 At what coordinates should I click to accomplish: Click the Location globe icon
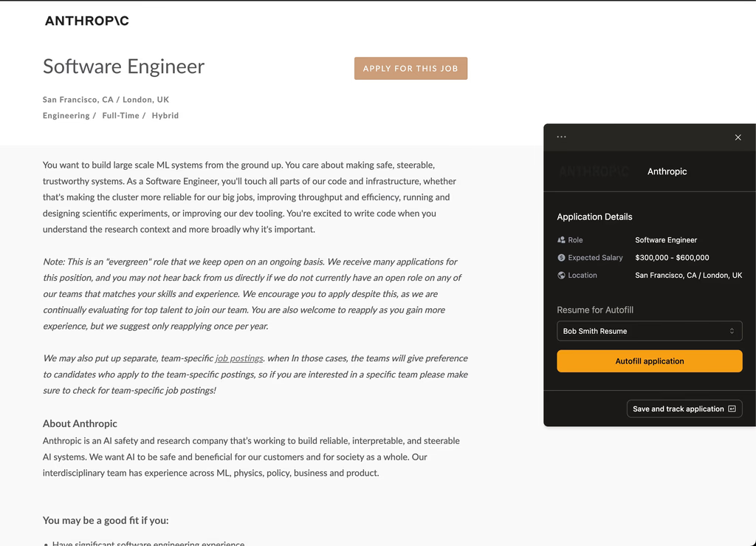[x=561, y=276]
